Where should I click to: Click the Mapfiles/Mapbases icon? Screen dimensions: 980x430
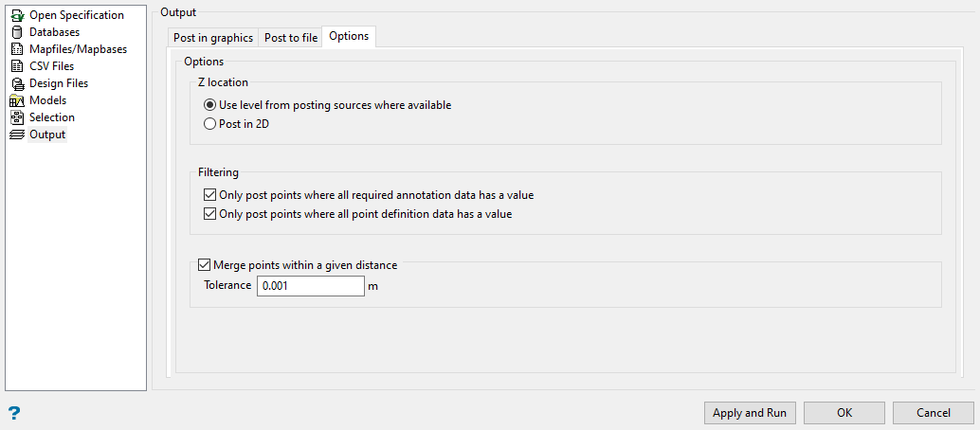point(16,49)
